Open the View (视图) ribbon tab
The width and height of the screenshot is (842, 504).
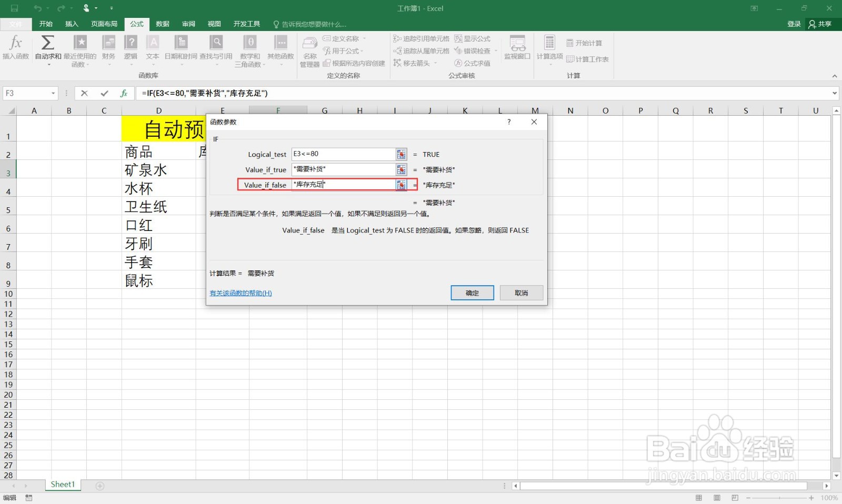(214, 24)
